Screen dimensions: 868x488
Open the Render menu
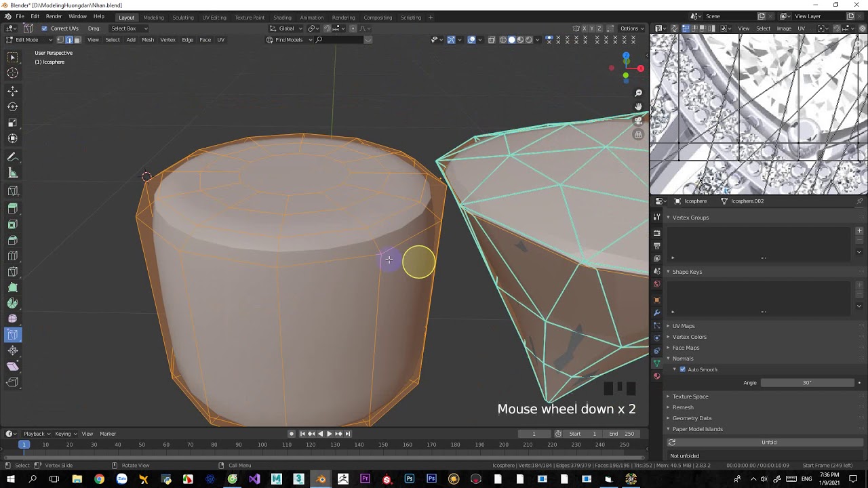(x=54, y=16)
